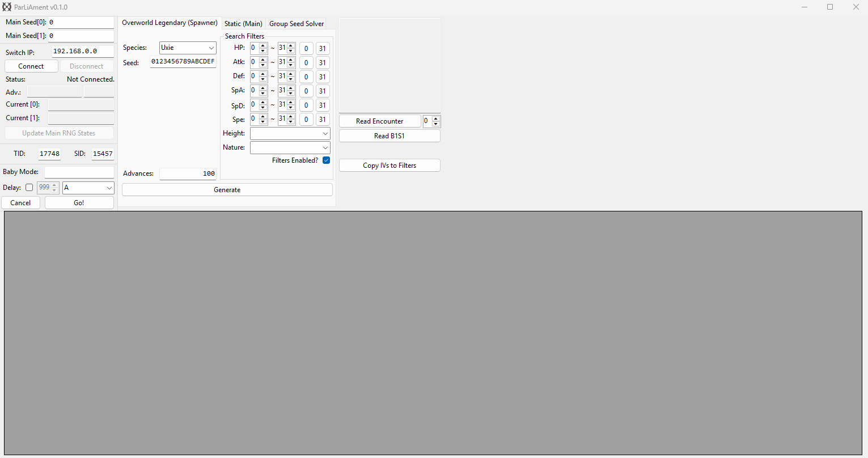Enable the Delay checkbox
Screen dimensions: 868x458
tap(29, 188)
